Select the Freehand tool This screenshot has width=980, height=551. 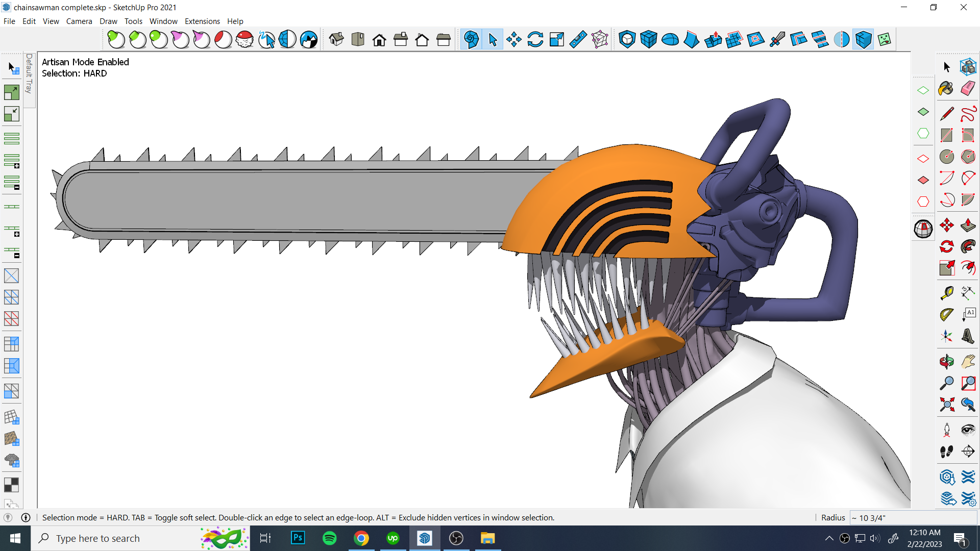coord(968,113)
